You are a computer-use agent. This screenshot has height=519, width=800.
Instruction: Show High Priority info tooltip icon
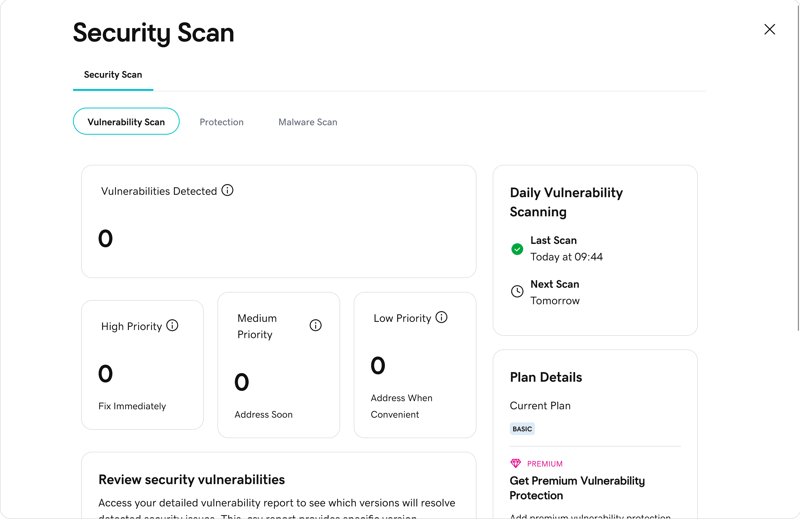(x=172, y=326)
